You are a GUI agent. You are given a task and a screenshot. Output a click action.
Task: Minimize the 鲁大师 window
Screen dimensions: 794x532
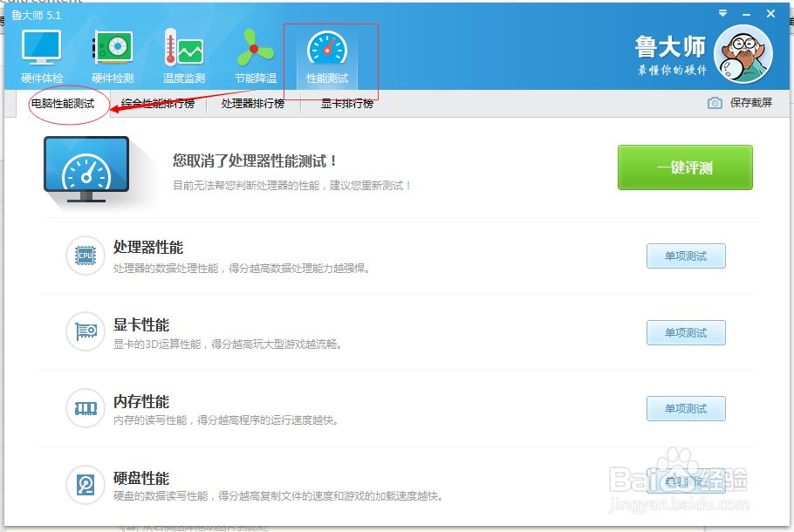point(746,14)
